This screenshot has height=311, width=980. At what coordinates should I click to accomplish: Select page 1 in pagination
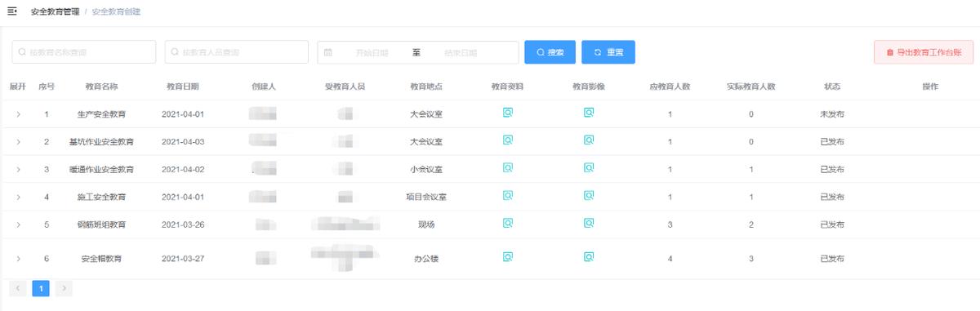[x=41, y=288]
